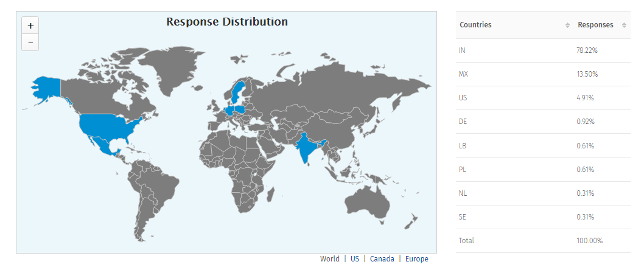Click the Responses column header
Viewport: 644px width, 273px height.
(596, 25)
